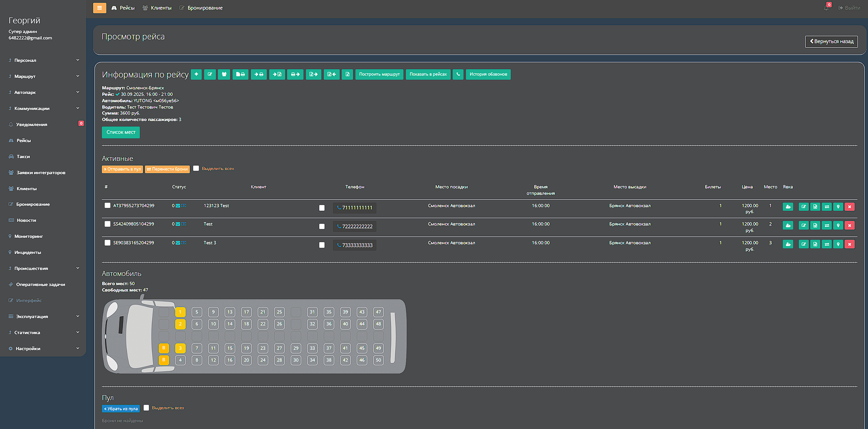868x429 pixels.
Task: Edit booking SS42409805104299 with pencil icon
Action: pos(803,225)
